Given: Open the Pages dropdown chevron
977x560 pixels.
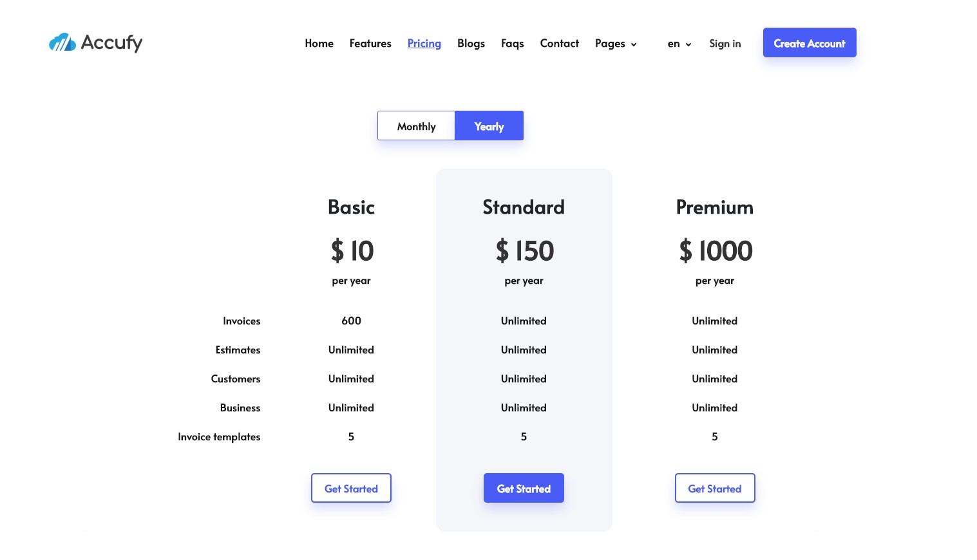Looking at the screenshot, I should (634, 44).
